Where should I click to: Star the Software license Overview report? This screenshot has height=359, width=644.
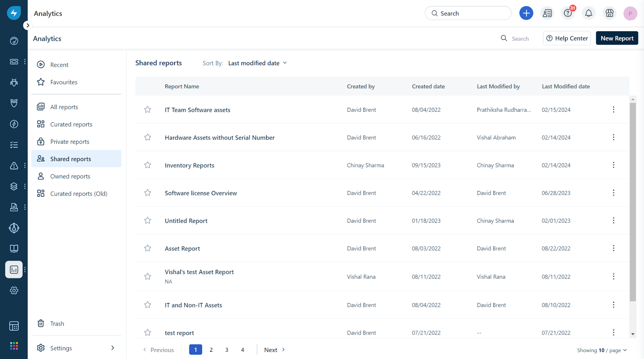[148, 193]
